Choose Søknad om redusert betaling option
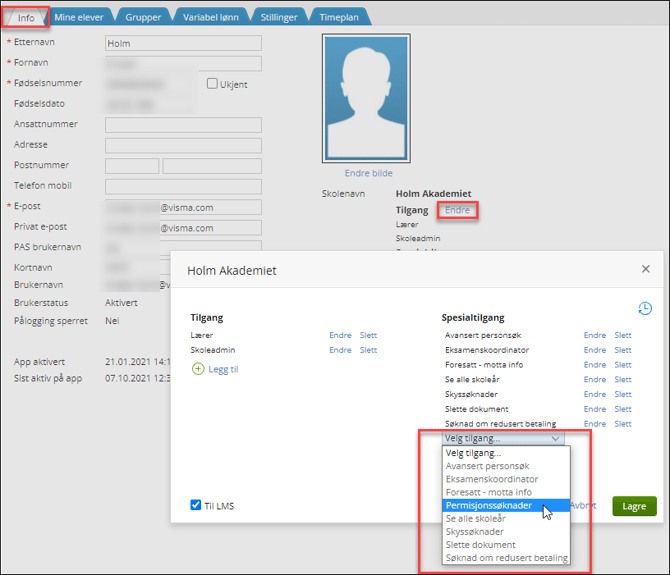 [x=506, y=558]
